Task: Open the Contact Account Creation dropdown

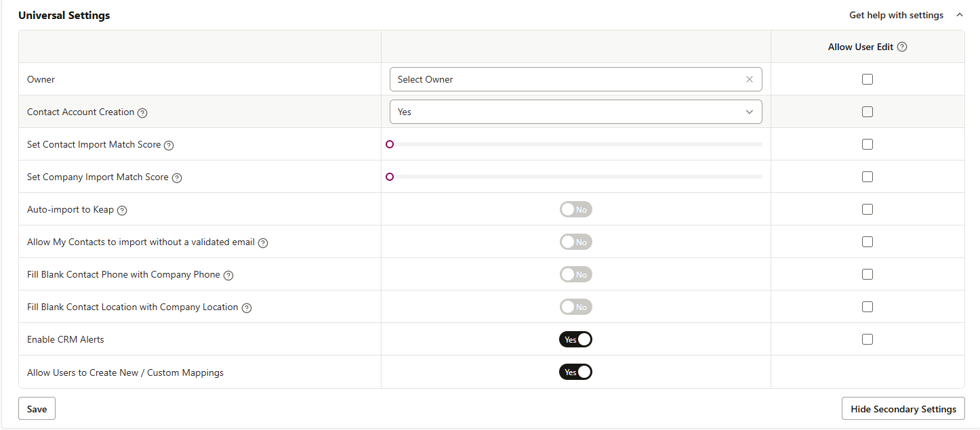Action: (x=576, y=112)
